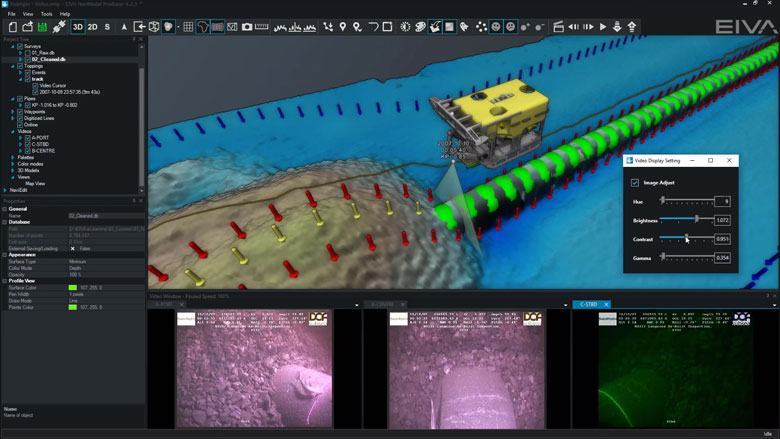Switch to 3D view mode
This screenshot has width=780, height=439.
[x=77, y=27]
